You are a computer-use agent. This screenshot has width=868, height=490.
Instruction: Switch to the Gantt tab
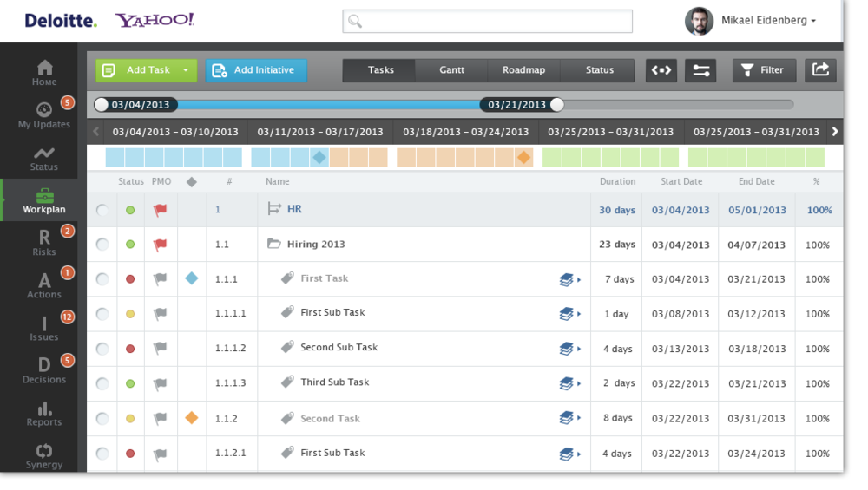[451, 70]
